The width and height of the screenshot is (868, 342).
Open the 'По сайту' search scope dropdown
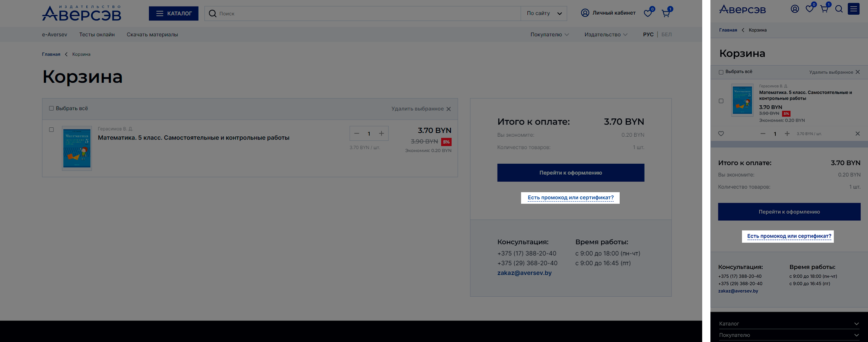[x=544, y=13]
